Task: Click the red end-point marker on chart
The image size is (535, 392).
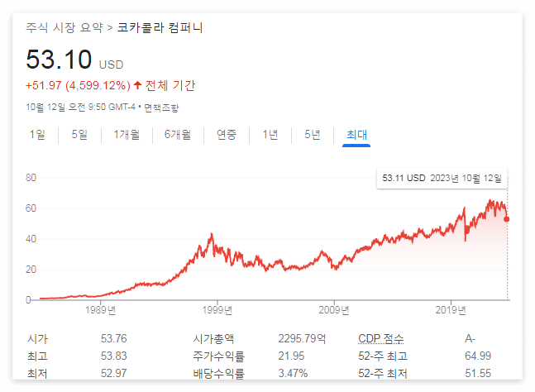Action: coord(506,219)
